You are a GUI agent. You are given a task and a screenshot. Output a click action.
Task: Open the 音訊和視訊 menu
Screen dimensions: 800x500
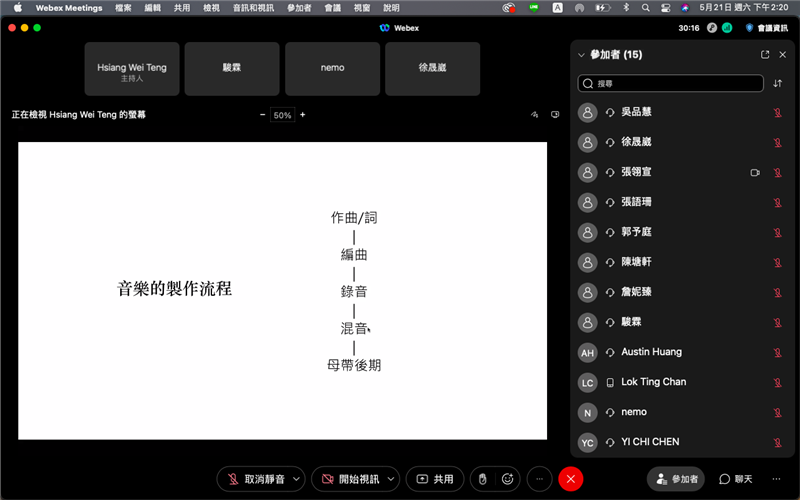(253, 7)
